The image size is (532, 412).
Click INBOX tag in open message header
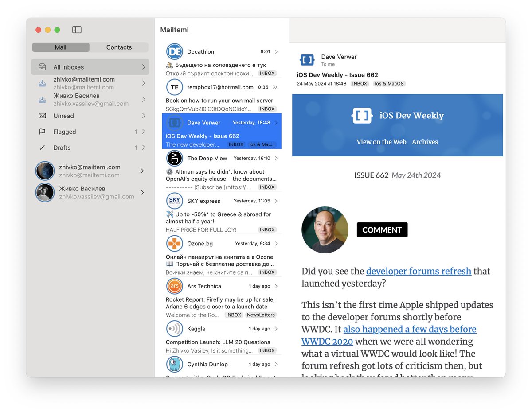tap(360, 83)
